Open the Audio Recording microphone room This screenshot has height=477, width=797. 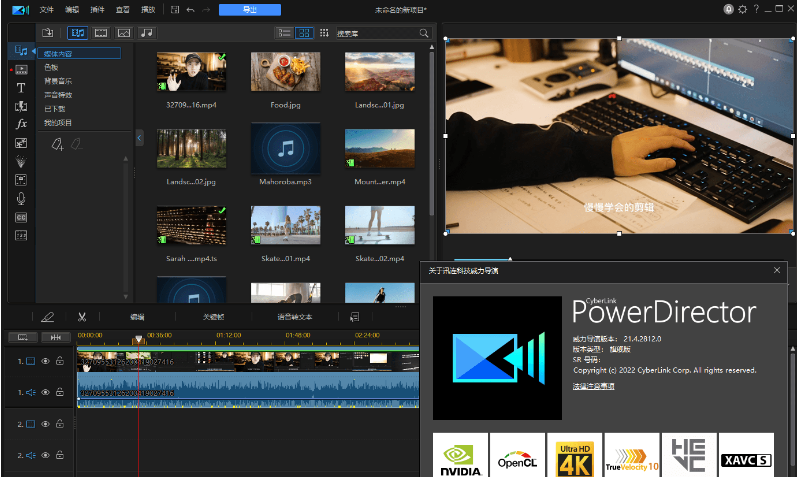click(20, 198)
